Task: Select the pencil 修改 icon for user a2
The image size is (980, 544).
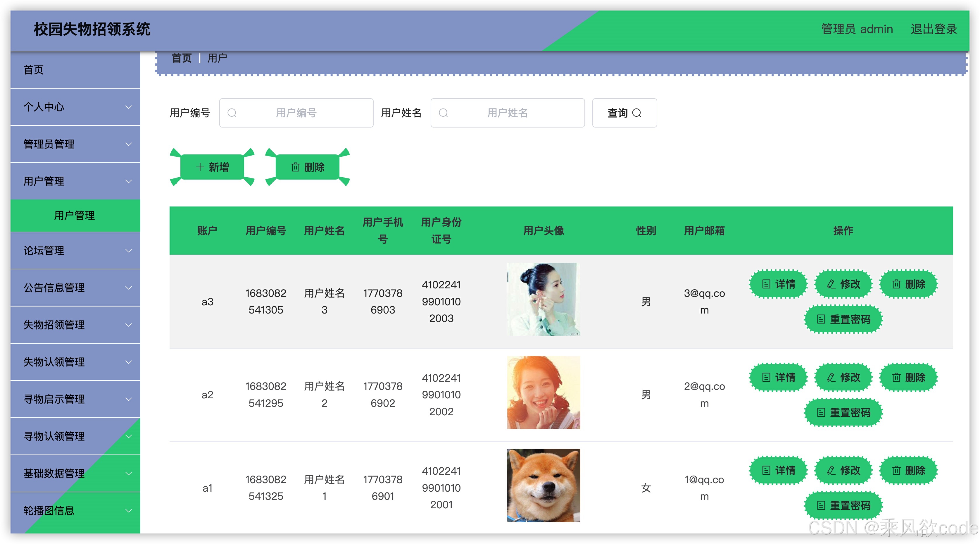Action: pyautogui.click(x=831, y=378)
